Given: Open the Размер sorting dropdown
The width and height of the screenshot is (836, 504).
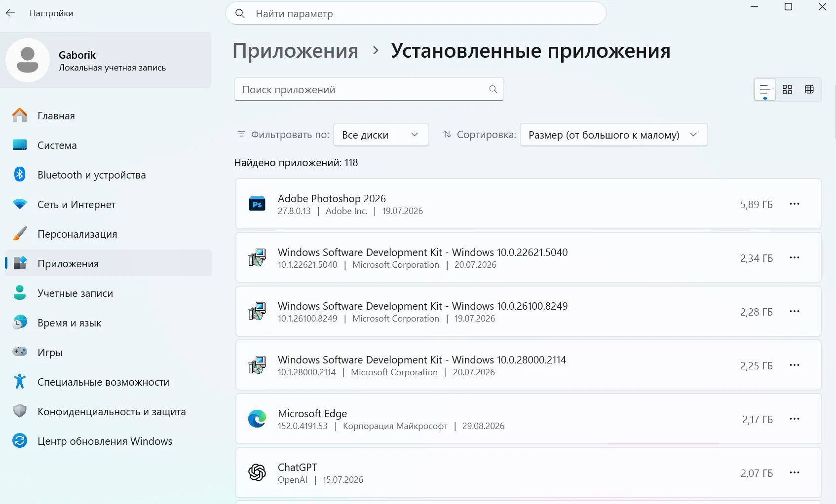Looking at the screenshot, I should coord(614,135).
